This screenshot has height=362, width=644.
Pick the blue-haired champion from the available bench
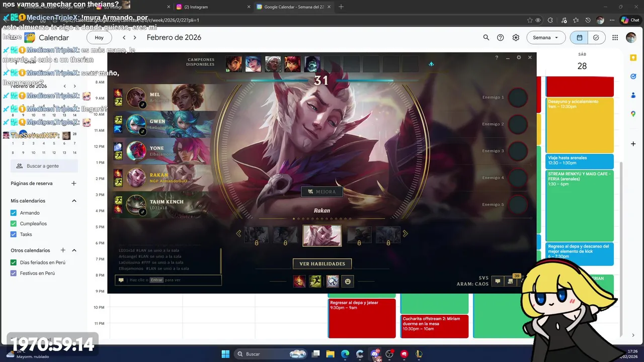(x=253, y=64)
